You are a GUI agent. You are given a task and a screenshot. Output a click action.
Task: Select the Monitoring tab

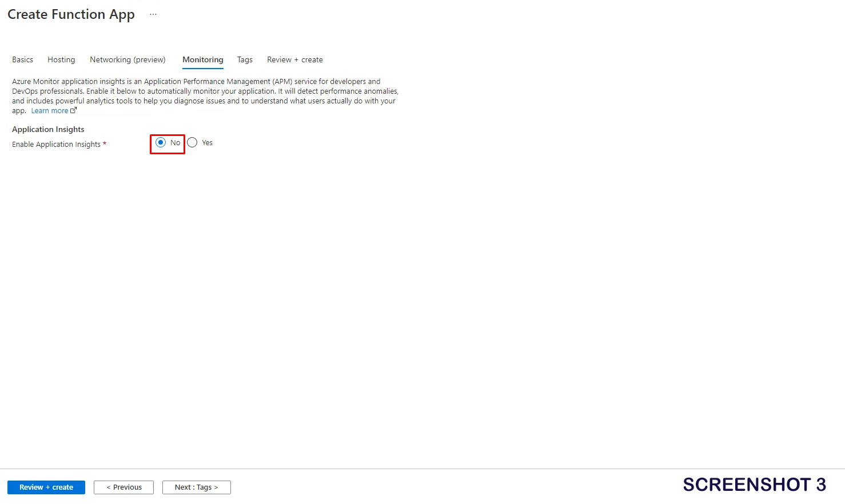click(202, 59)
